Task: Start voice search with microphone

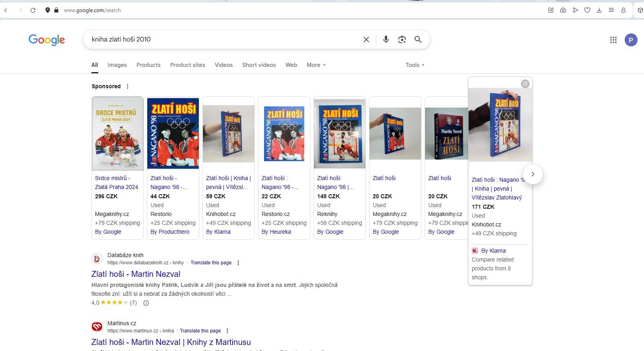Action: pos(386,39)
